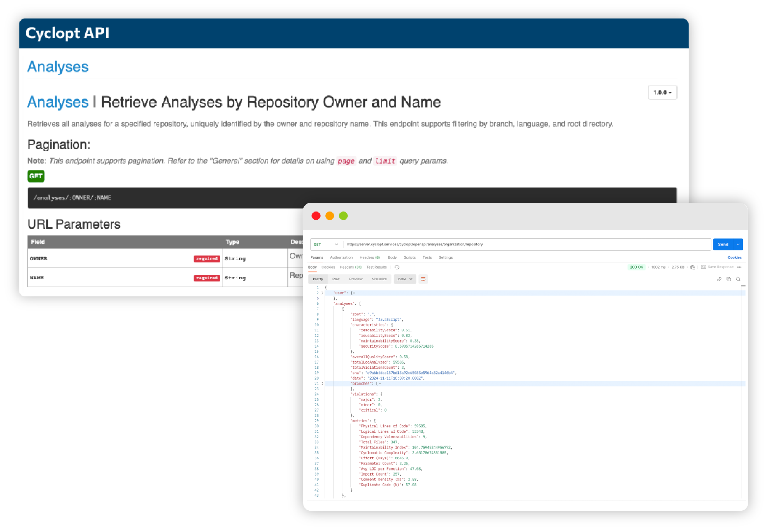This screenshot has width=769, height=532.
Task: Switch to Visualize response view
Action: point(379,279)
